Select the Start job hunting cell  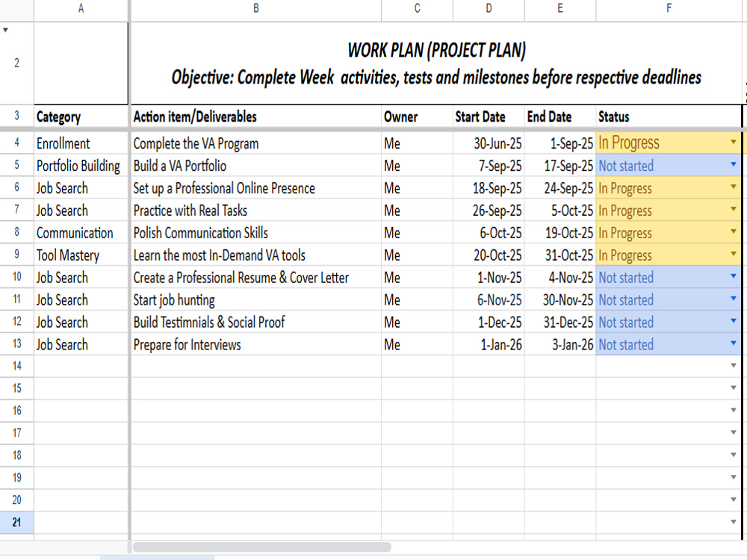click(x=255, y=299)
